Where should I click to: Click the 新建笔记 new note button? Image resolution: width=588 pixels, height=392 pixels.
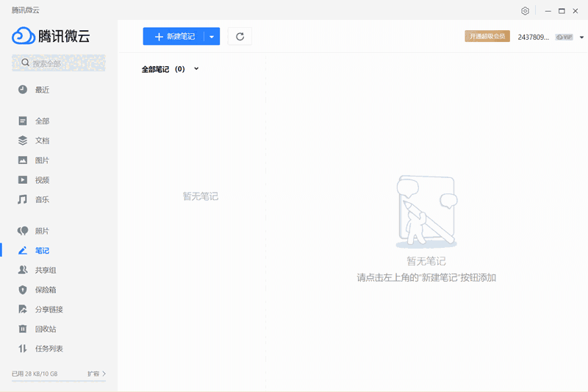(x=173, y=36)
